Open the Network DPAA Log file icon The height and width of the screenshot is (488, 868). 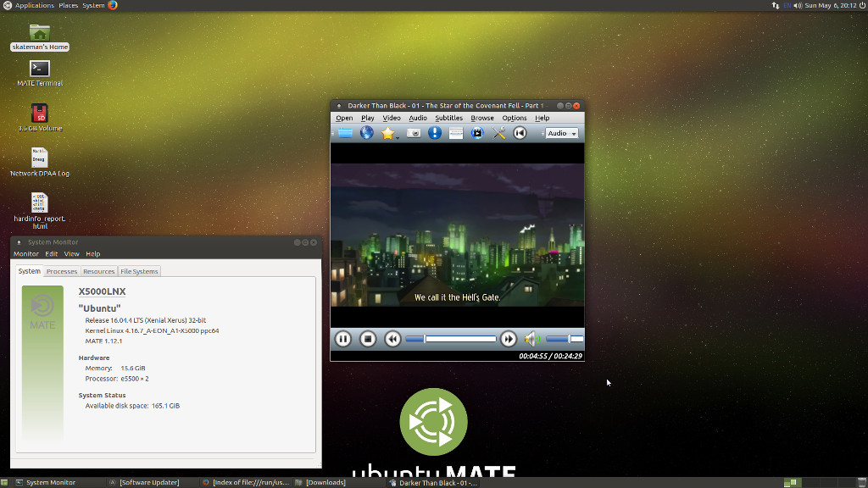39,162
